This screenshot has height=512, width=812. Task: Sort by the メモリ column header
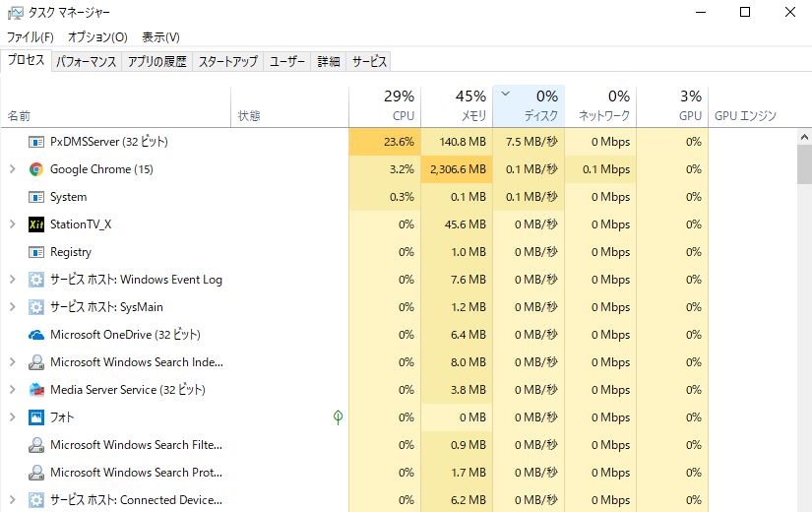[x=457, y=105]
